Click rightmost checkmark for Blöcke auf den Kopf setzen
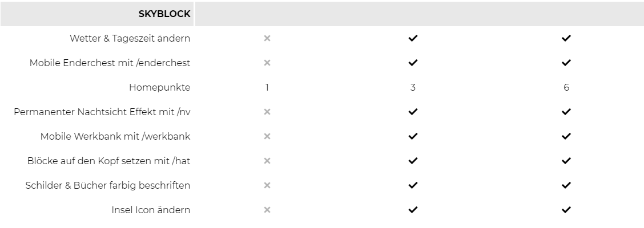This screenshot has height=228, width=644. (x=566, y=161)
